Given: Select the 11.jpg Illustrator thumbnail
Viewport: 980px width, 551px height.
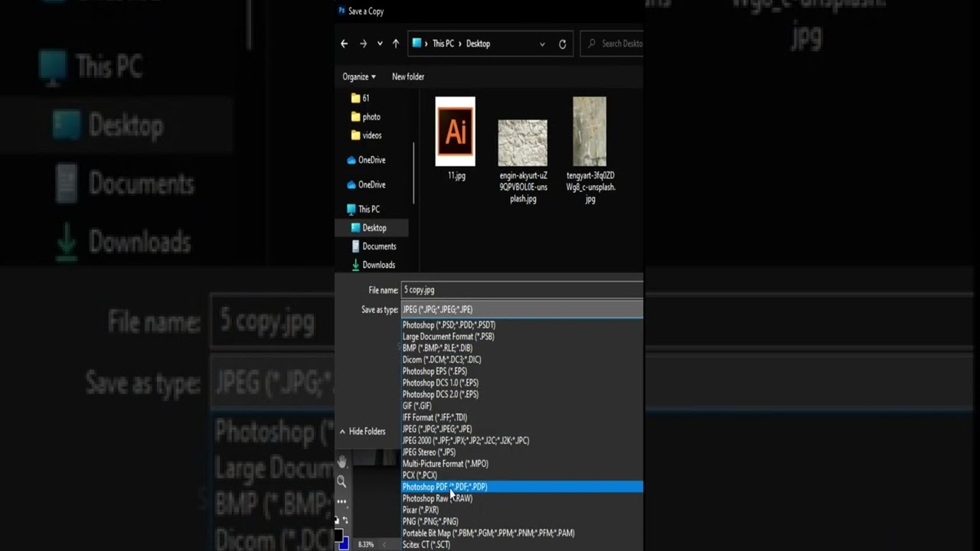Looking at the screenshot, I should point(456,138).
